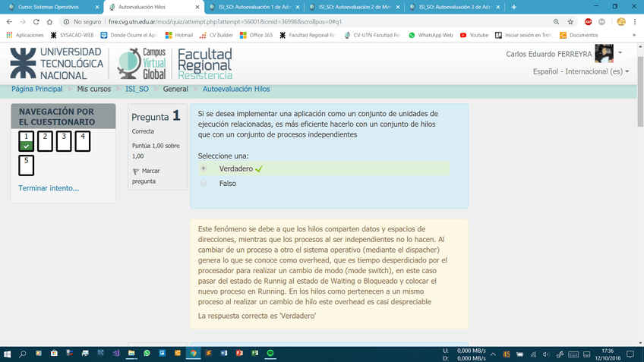
Task: Close the Autoevaluación Hilos tab
Action: point(197,7)
